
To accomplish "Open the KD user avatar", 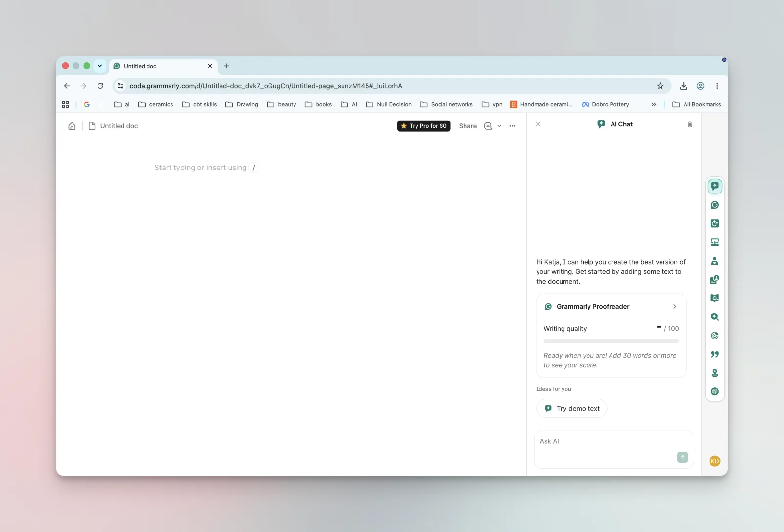I will 715,461.
